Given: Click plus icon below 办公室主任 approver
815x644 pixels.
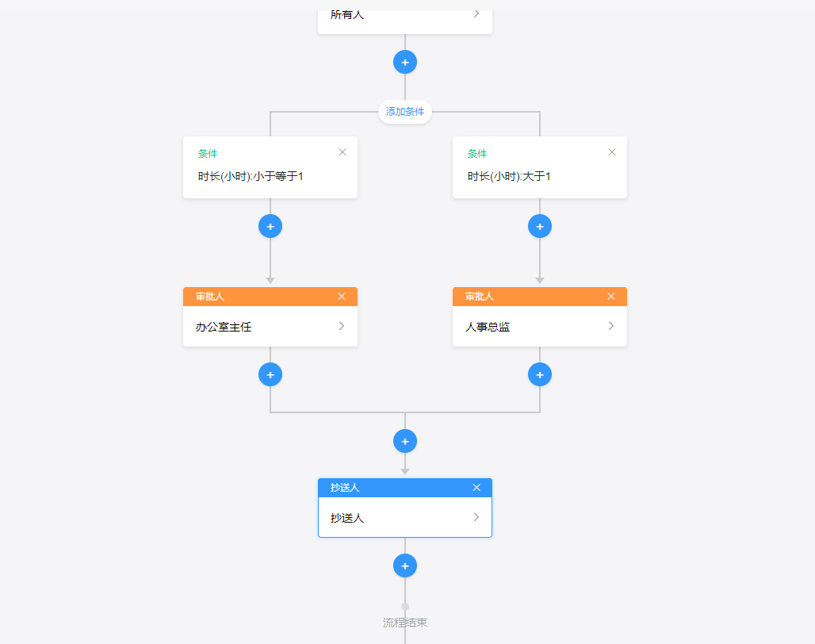Looking at the screenshot, I should point(270,374).
